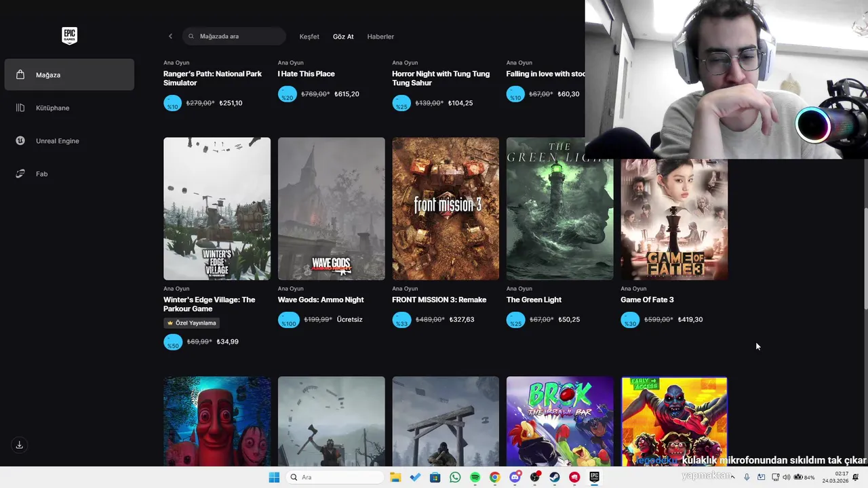Open the Fab marketplace section
Screen dimensions: 868x488
69,174
